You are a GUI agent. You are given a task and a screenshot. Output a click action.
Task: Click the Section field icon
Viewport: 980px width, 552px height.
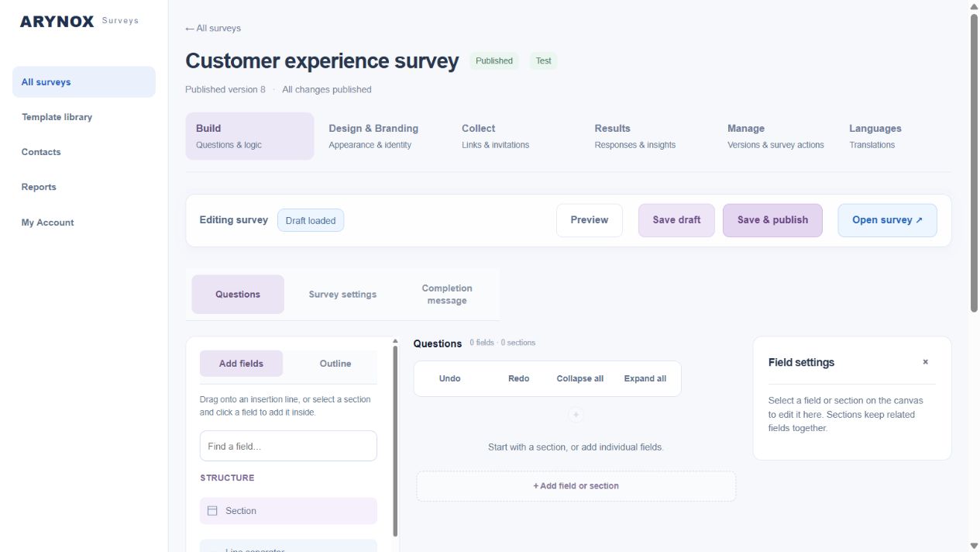[212, 511]
